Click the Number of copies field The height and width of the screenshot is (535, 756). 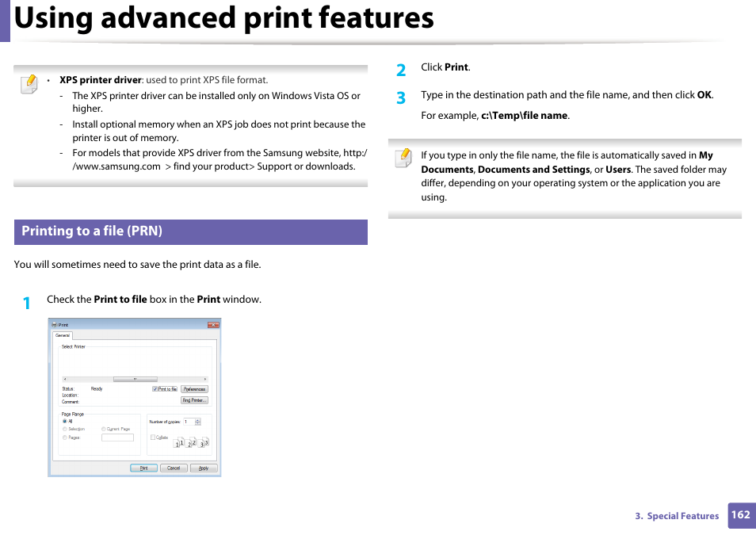click(189, 422)
